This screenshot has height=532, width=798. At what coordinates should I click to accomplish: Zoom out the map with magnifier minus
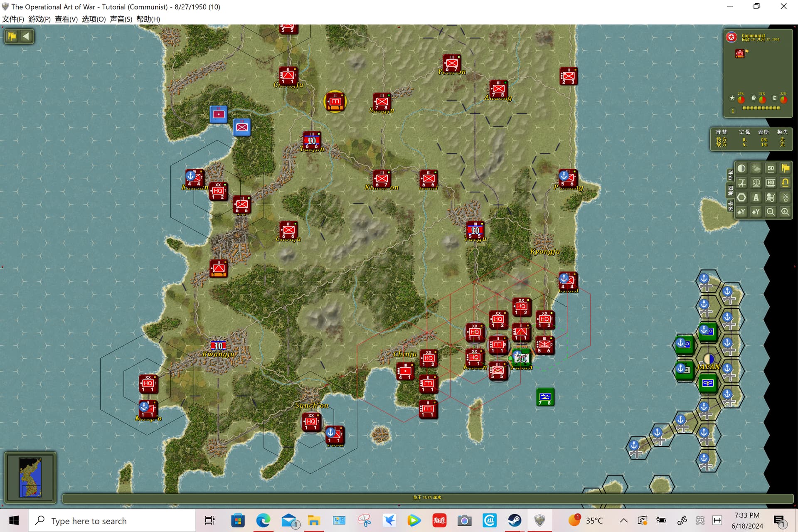(x=771, y=212)
